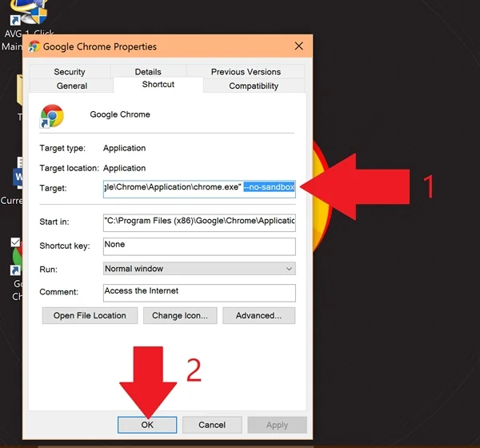Click the Apply button

[277, 425]
